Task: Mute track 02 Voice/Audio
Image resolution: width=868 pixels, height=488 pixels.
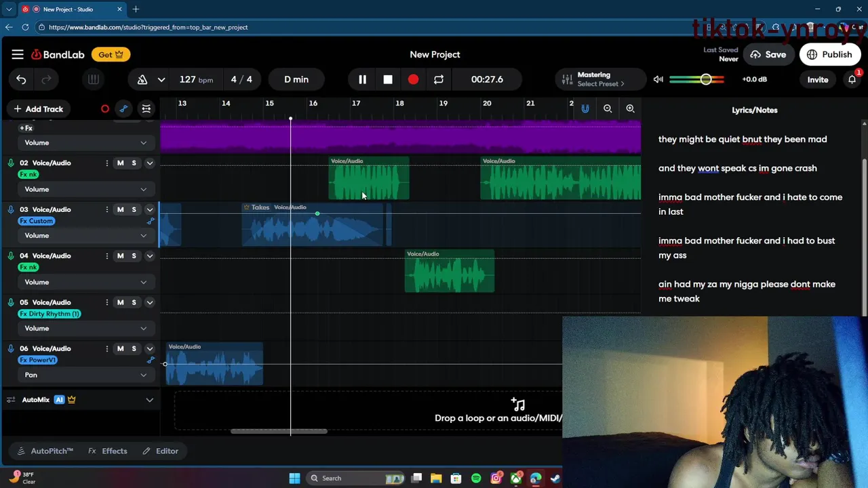Action: pyautogui.click(x=120, y=163)
